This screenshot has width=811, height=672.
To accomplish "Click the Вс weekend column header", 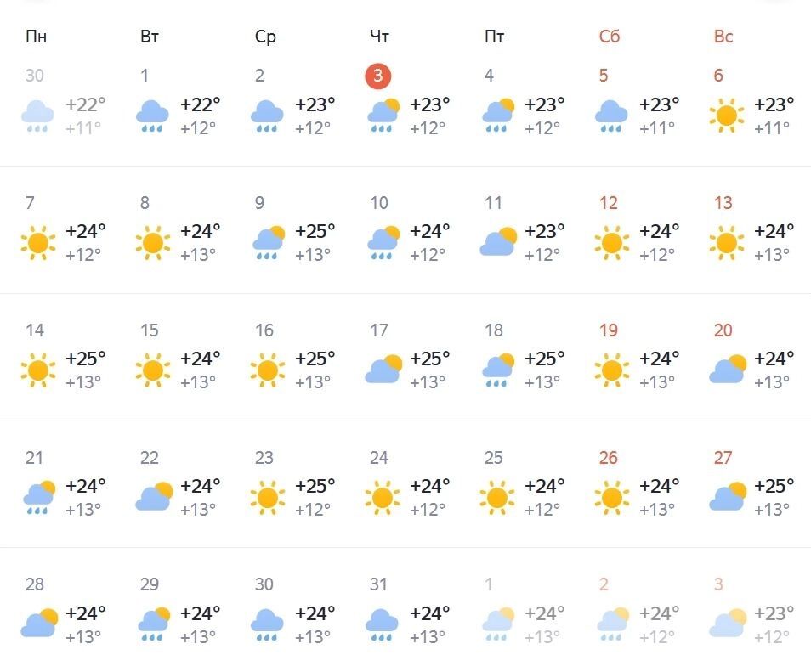I will tap(723, 37).
